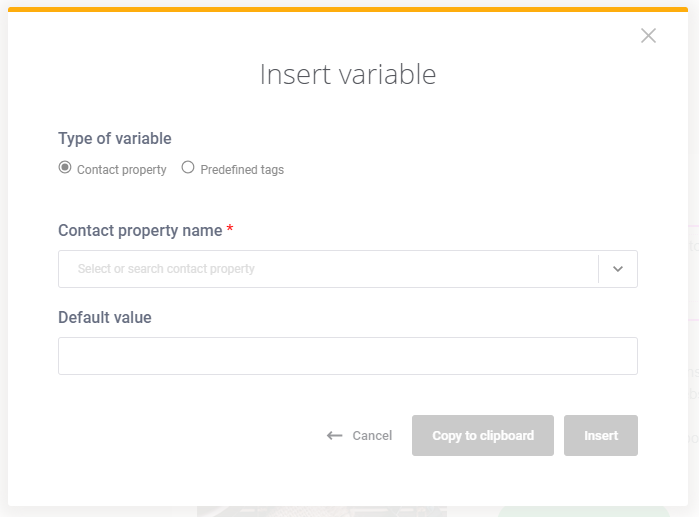The image size is (699, 517).
Task: Click the divider beside the dropdown chevron
Action: coord(598,269)
